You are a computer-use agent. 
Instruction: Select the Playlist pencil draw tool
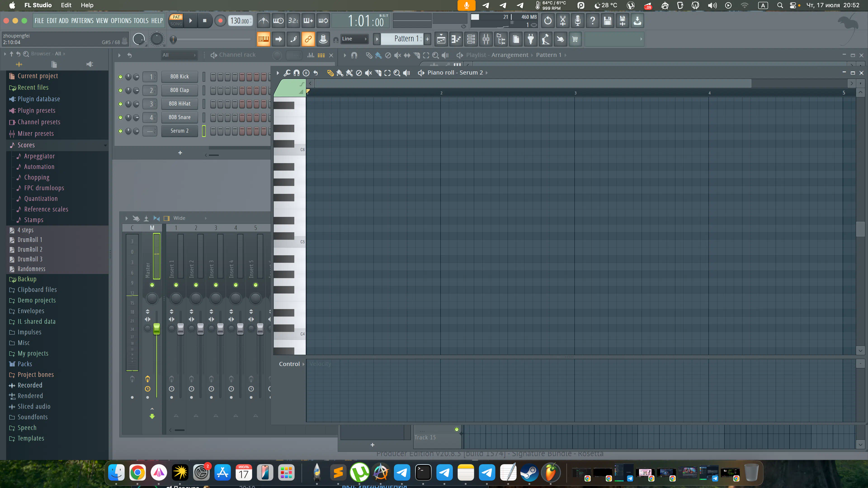[x=369, y=55]
